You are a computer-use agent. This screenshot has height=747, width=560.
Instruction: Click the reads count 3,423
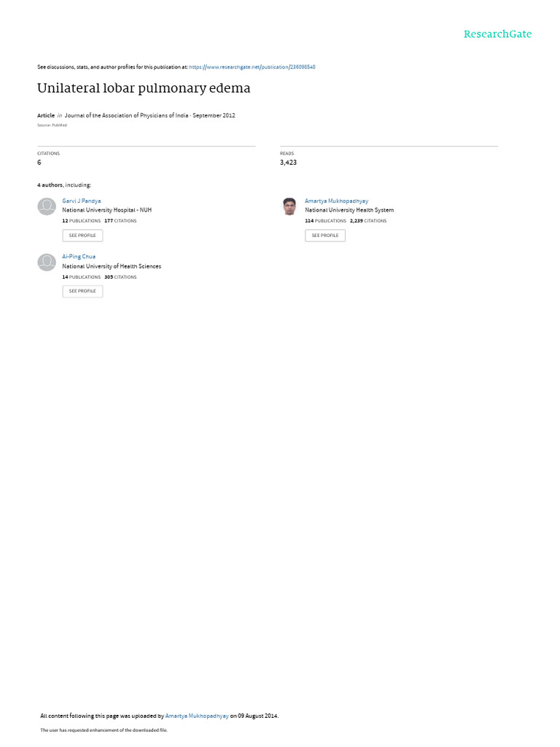pyautogui.click(x=288, y=163)
